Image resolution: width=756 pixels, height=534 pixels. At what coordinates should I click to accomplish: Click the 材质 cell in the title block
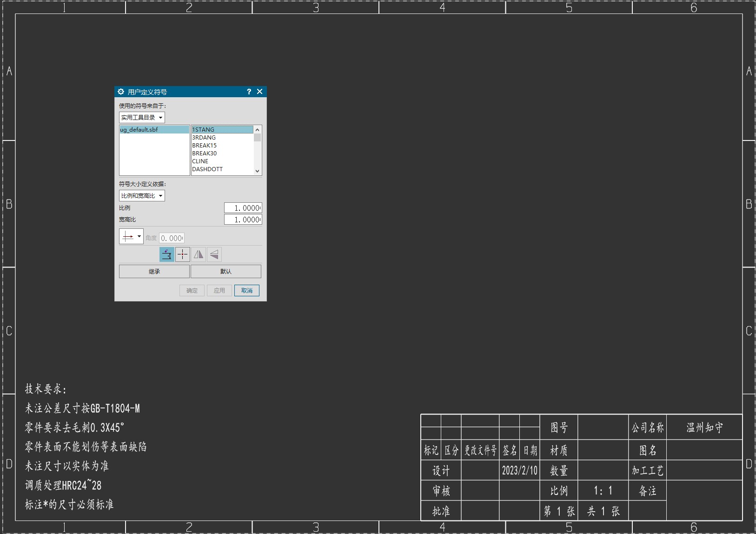click(559, 450)
